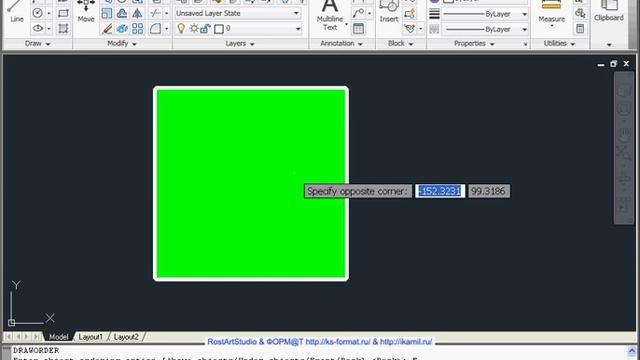The width and height of the screenshot is (640, 360).
Task: Click the X coordinate input -152.3231
Action: tap(440, 191)
